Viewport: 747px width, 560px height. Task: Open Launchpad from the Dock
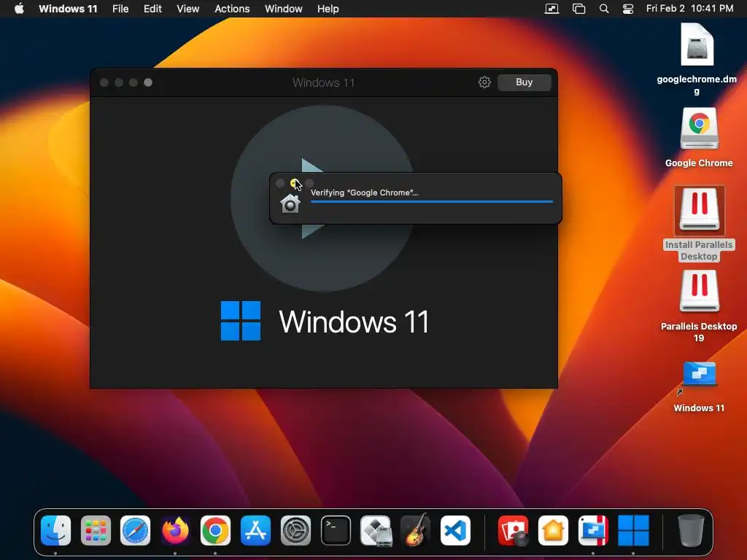(96, 531)
